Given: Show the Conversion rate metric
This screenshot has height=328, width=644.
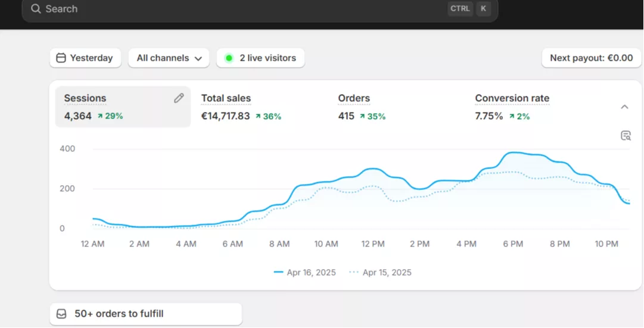Looking at the screenshot, I should pyautogui.click(x=512, y=107).
